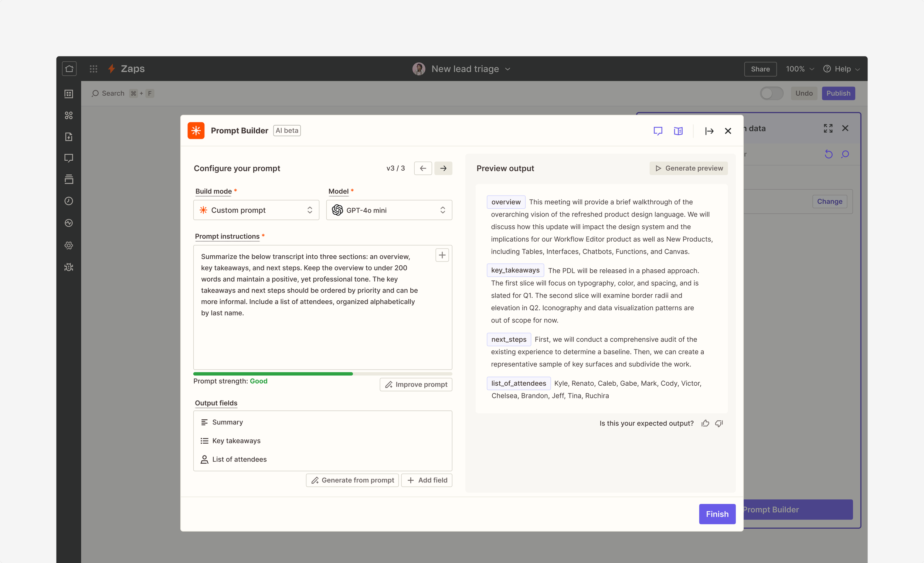924x563 pixels.
Task: Click the thumbs down feedback icon
Action: [x=719, y=423]
